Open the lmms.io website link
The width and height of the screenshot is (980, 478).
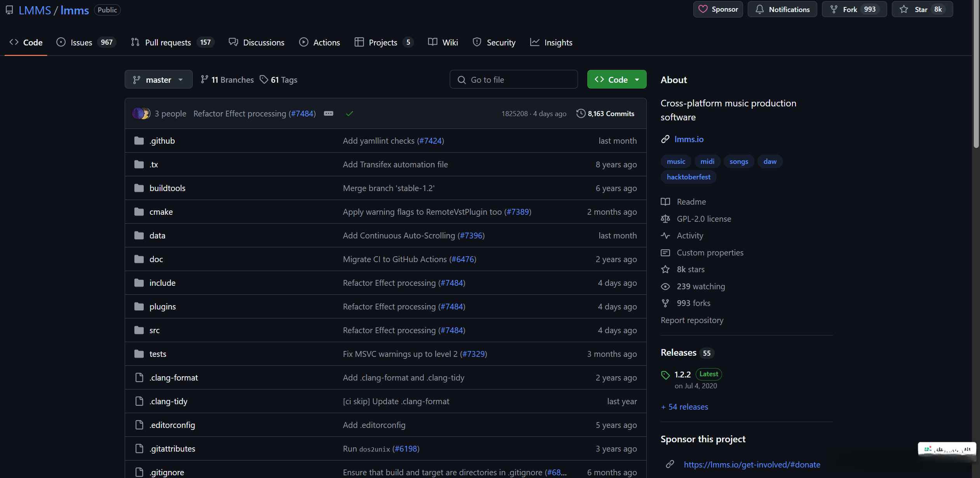click(689, 139)
